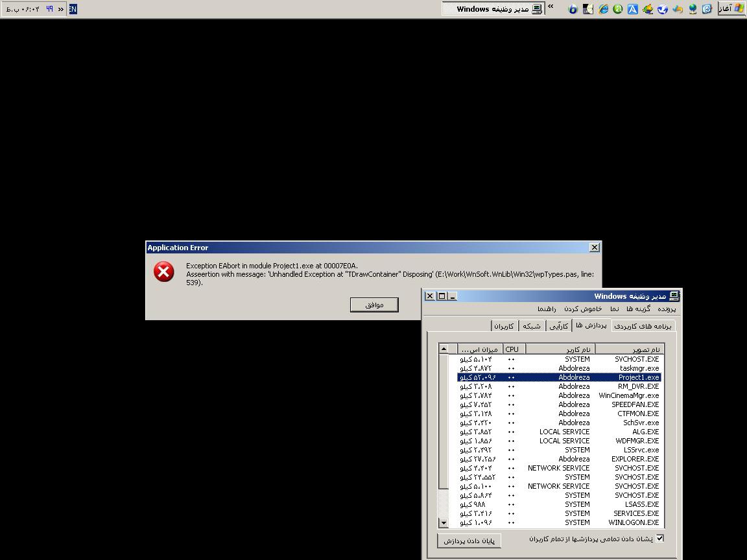This screenshot has width=747, height=560.
Task: Click the red error icon in the dialog
Action: point(163,272)
